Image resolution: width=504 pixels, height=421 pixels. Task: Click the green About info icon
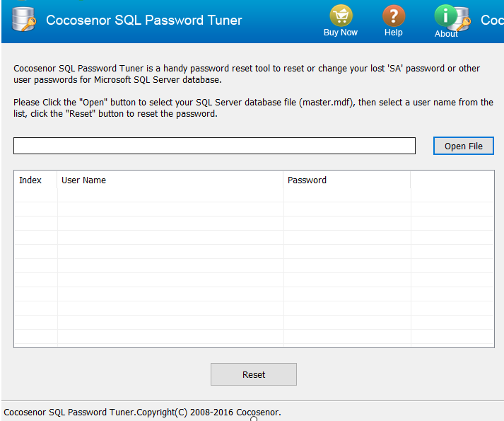[x=446, y=16]
